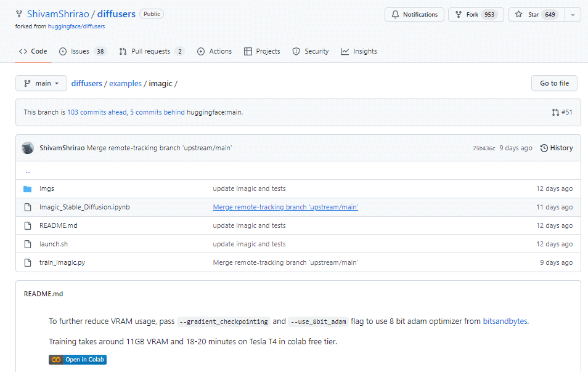Star the repository
The width and height of the screenshot is (588, 372).
[x=537, y=14]
